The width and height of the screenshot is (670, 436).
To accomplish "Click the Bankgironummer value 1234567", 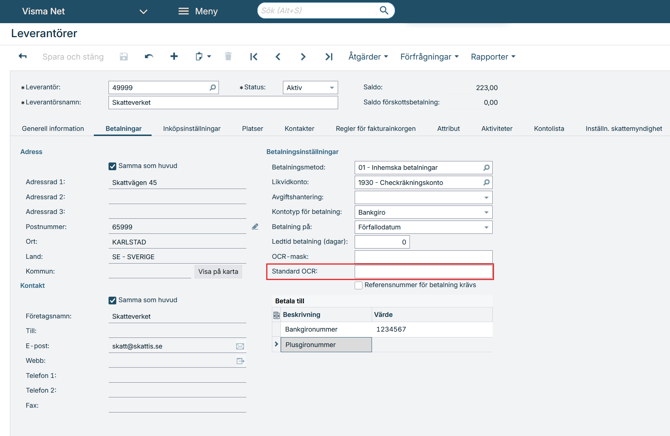I will 391,329.
